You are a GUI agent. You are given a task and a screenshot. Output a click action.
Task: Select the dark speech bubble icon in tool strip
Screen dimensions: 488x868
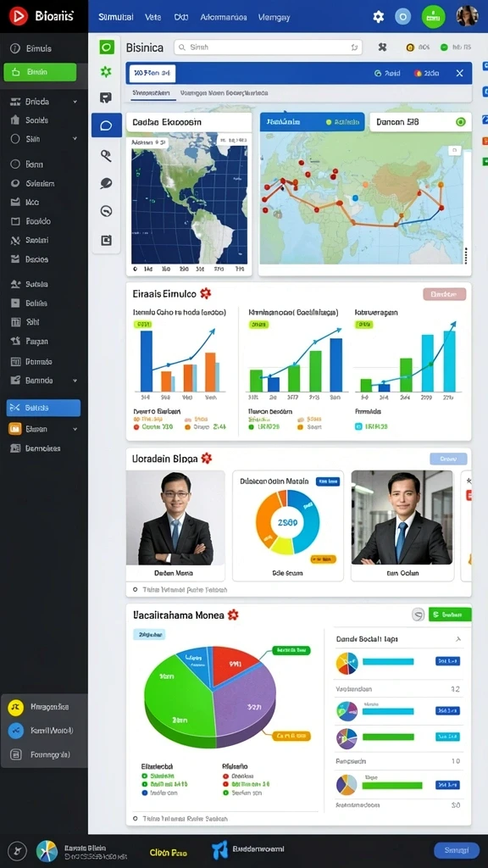pyautogui.click(x=106, y=183)
